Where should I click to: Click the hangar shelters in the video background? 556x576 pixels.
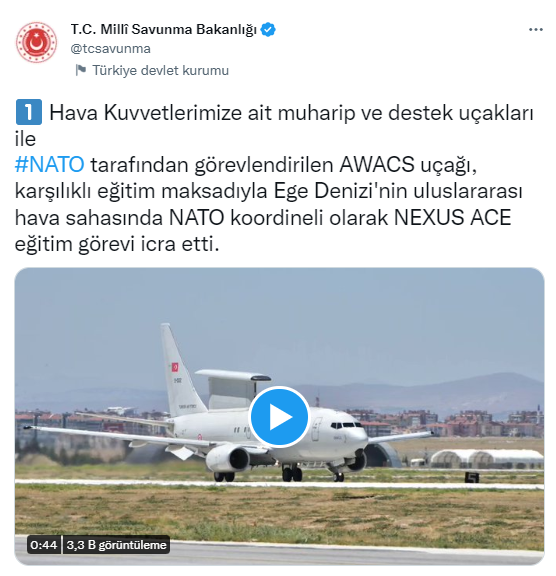point(487,459)
